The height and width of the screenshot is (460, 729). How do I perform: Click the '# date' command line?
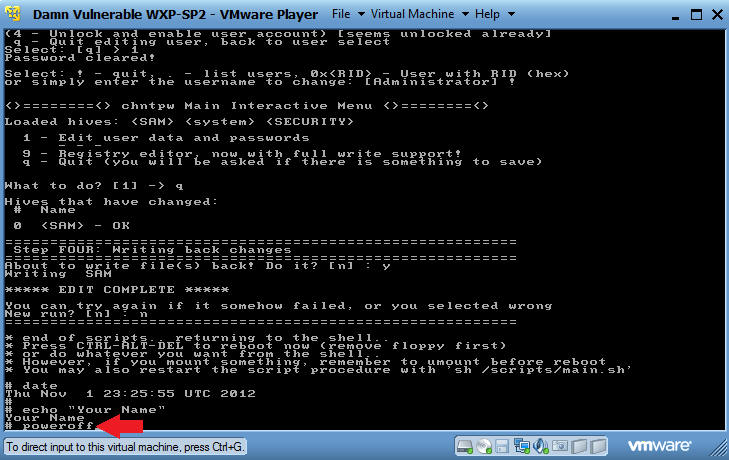pyautogui.click(x=31, y=386)
